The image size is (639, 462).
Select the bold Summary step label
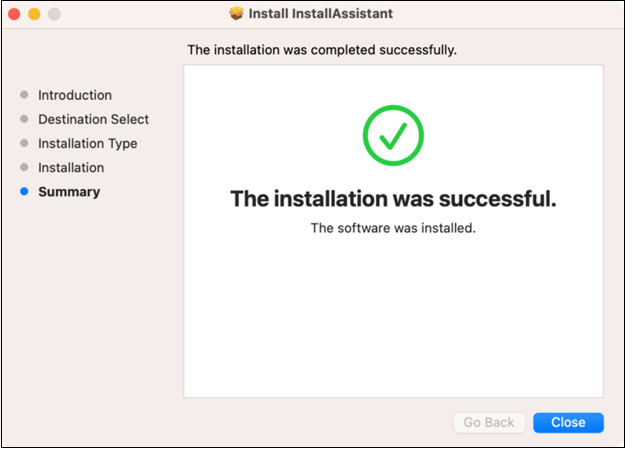(69, 192)
